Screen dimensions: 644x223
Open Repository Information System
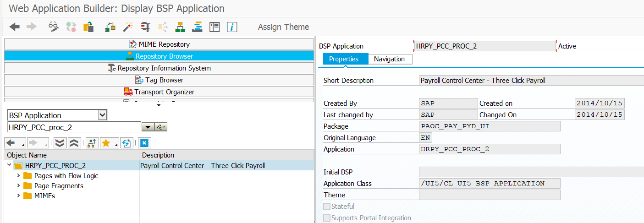click(159, 68)
